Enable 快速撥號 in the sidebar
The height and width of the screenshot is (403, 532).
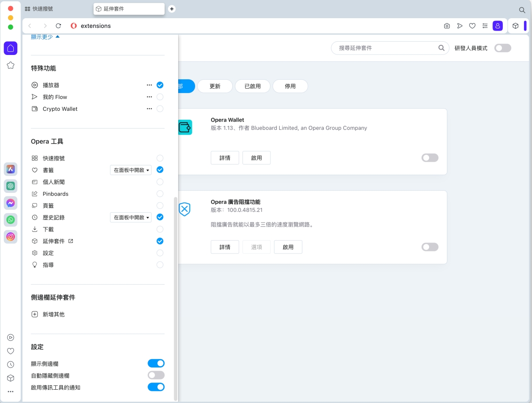(x=160, y=158)
